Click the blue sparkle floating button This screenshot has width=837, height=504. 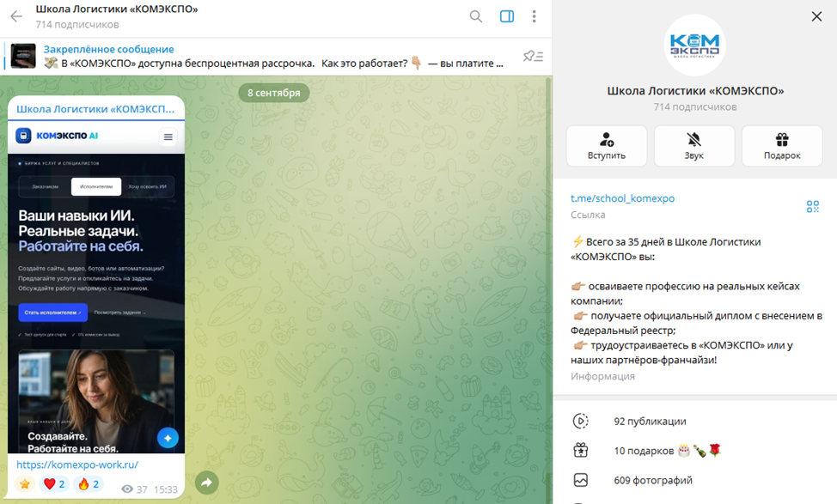point(168,438)
